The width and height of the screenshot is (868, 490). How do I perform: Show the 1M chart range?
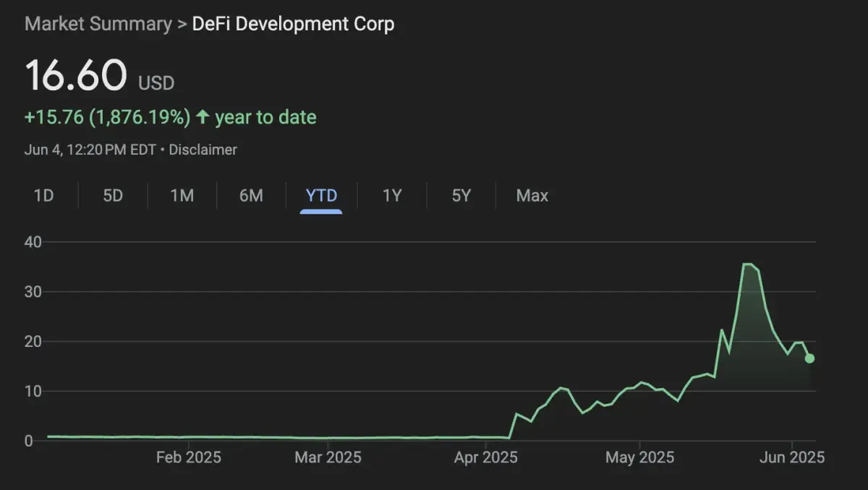click(x=182, y=195)
